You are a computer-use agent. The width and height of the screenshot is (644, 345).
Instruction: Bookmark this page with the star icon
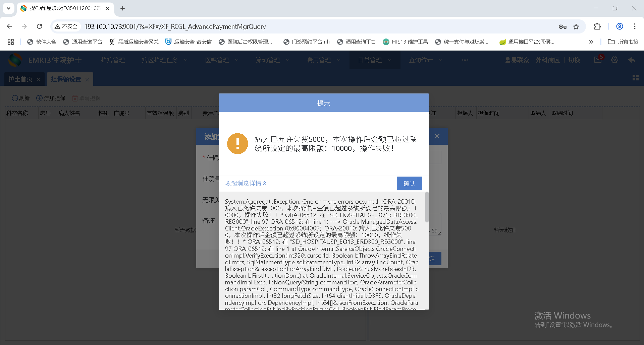pyautogui.click(x=576, y=26)
